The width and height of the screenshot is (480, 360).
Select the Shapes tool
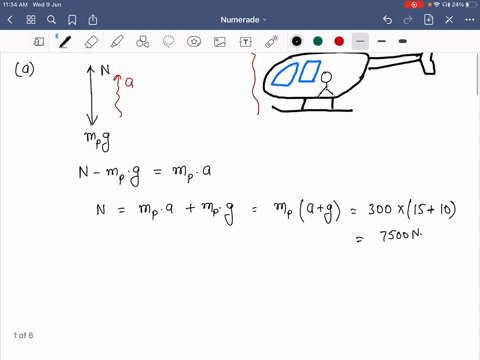point(142,42)
